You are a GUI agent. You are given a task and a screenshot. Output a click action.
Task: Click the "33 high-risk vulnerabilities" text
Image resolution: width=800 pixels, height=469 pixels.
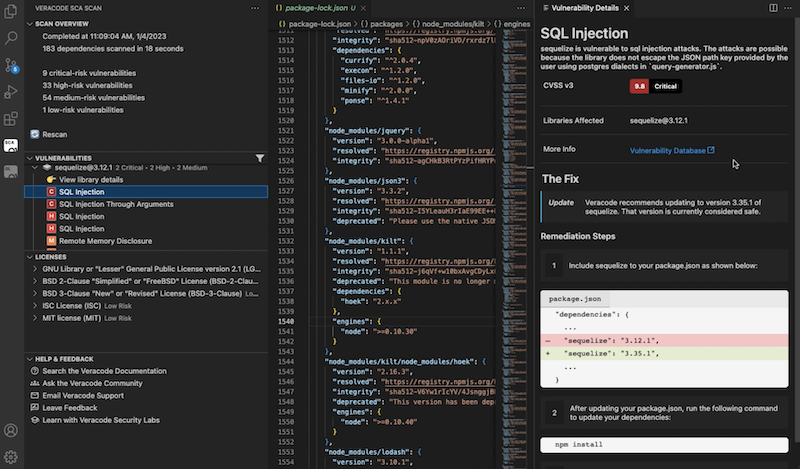(x=87, y=85)
